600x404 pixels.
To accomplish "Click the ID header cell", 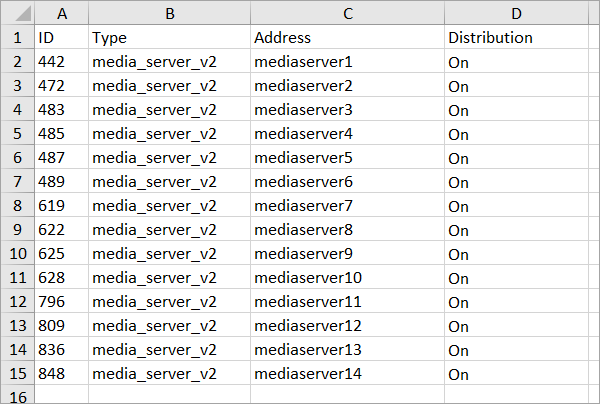I will pyautogui.click(x=62, y=38).
